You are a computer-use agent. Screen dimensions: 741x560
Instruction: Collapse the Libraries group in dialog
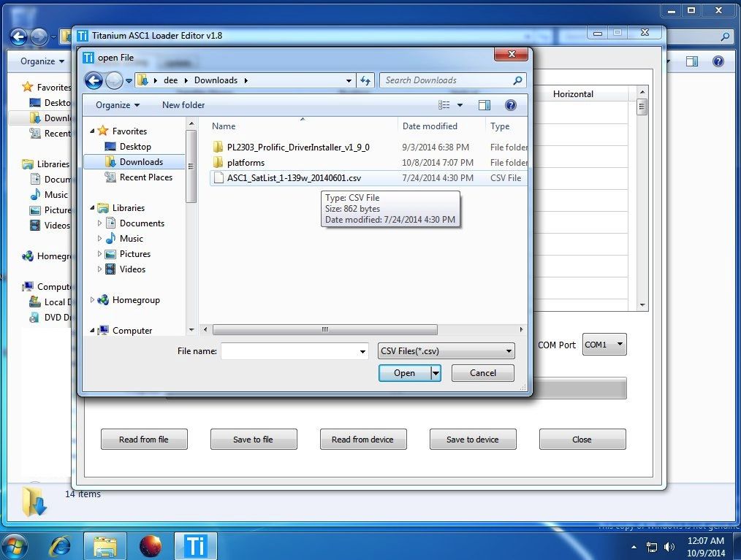tap(92, 208)
